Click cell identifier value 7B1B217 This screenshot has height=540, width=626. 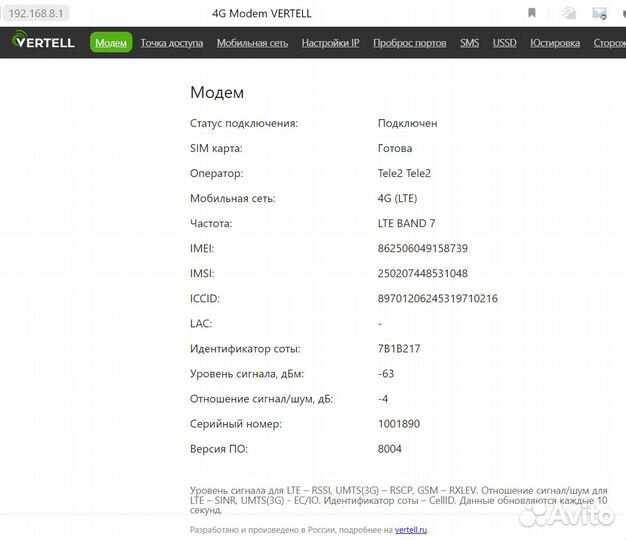tap(399, 349)
